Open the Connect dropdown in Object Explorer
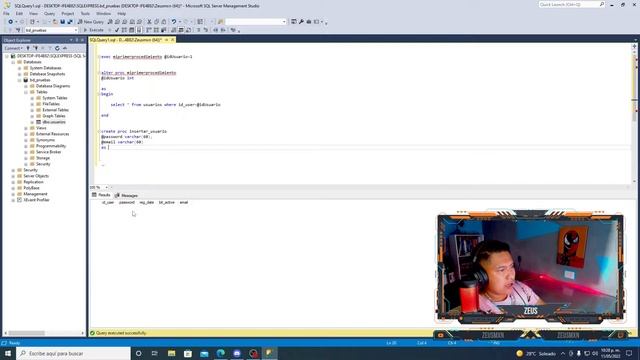Image resolution: width=640 pixels, height=360 pixels. click(x=13, y=48)
